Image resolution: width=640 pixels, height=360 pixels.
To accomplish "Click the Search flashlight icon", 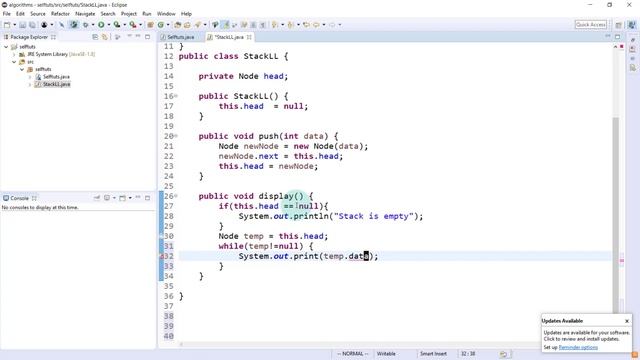I will click(198, 25).
